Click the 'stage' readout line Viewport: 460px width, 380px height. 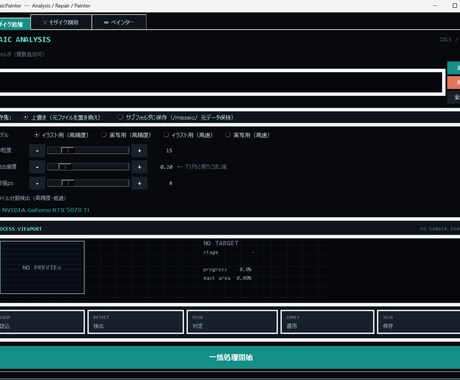point(229,252)
